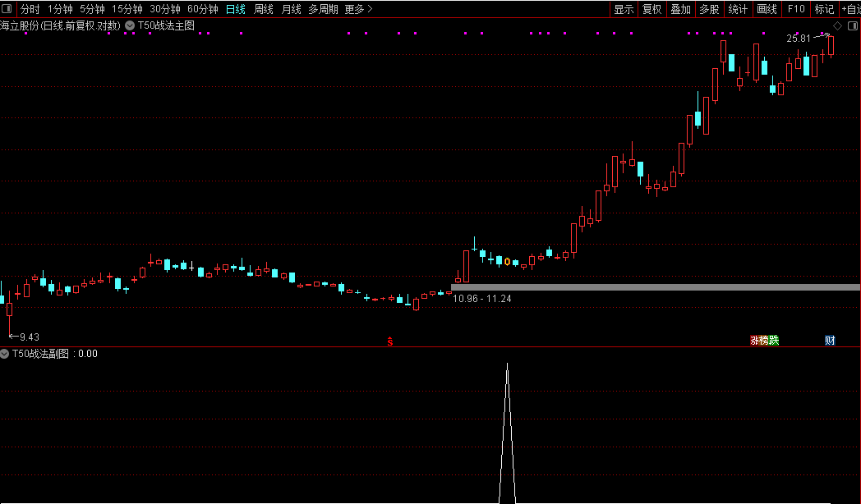
Task: Open the 复权 adjustment menu
Action: point(652,9)
